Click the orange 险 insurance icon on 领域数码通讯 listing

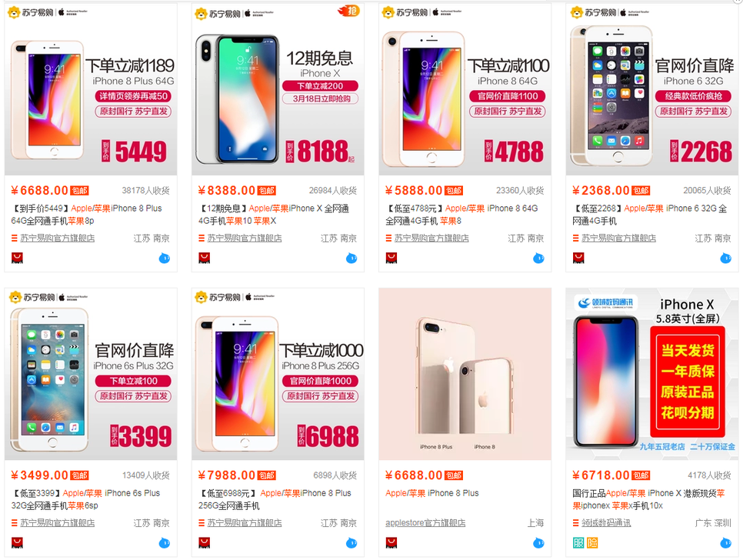pyautogui.click(x=592, y=543)
